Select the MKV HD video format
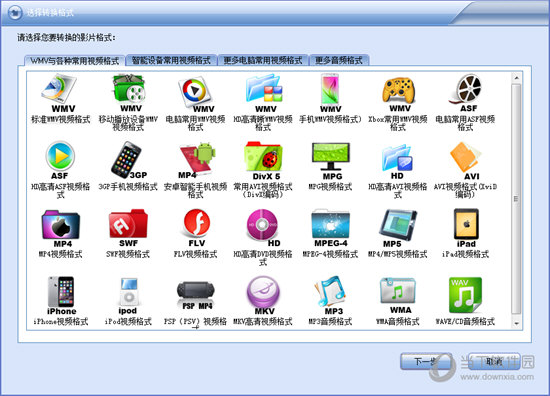Viewport: 550px width, 396px height. pos(263,295)
